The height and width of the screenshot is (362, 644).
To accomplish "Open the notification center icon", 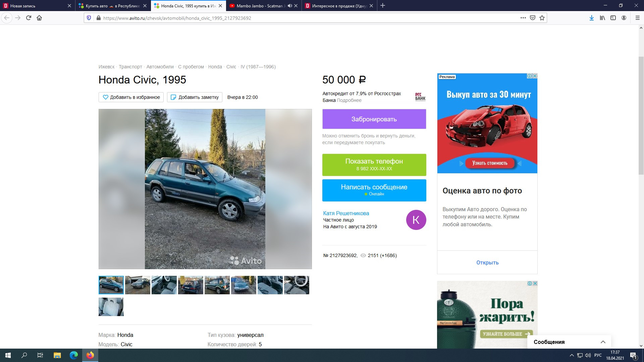I will (x=633, y=355).
